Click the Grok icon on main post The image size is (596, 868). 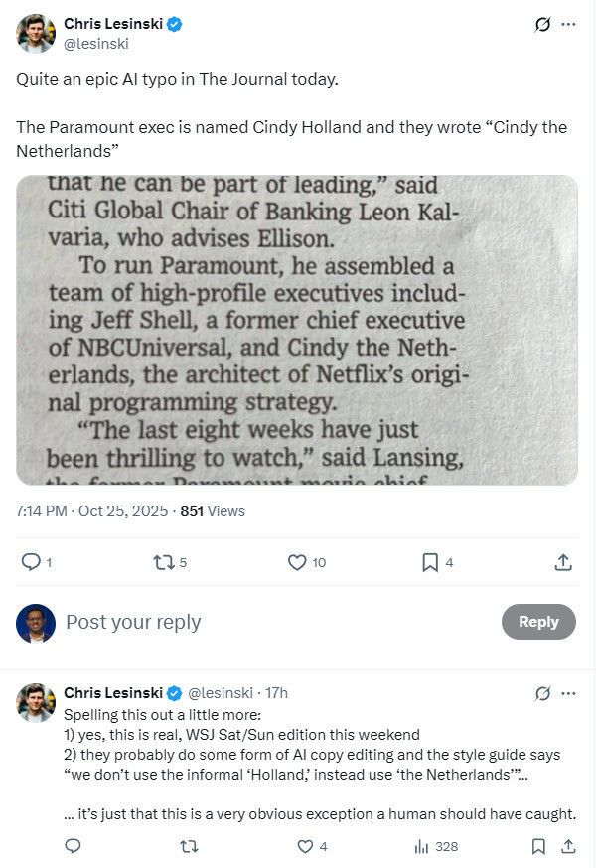[x=542, y=24]
